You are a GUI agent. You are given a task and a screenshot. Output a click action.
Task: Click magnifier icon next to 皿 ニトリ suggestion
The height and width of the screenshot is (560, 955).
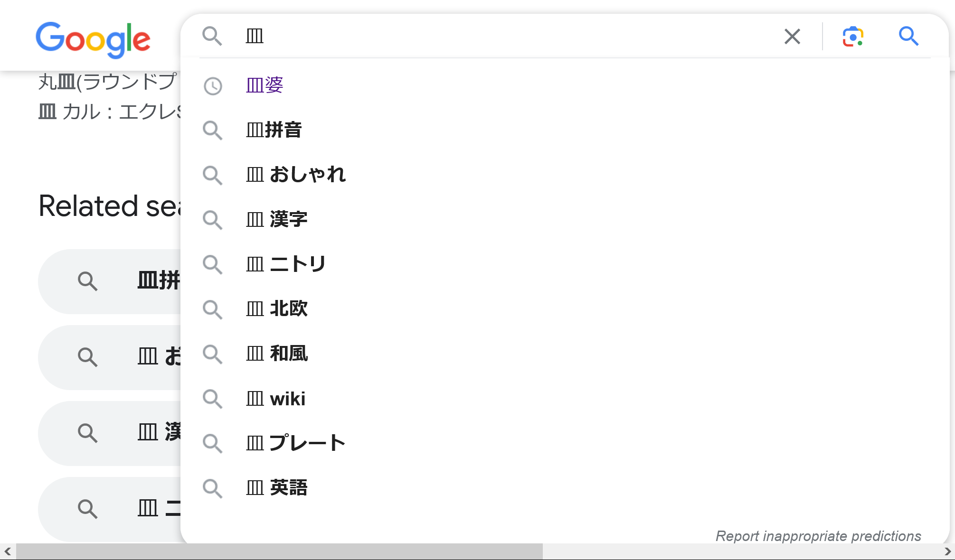click(x=212, y=265)
